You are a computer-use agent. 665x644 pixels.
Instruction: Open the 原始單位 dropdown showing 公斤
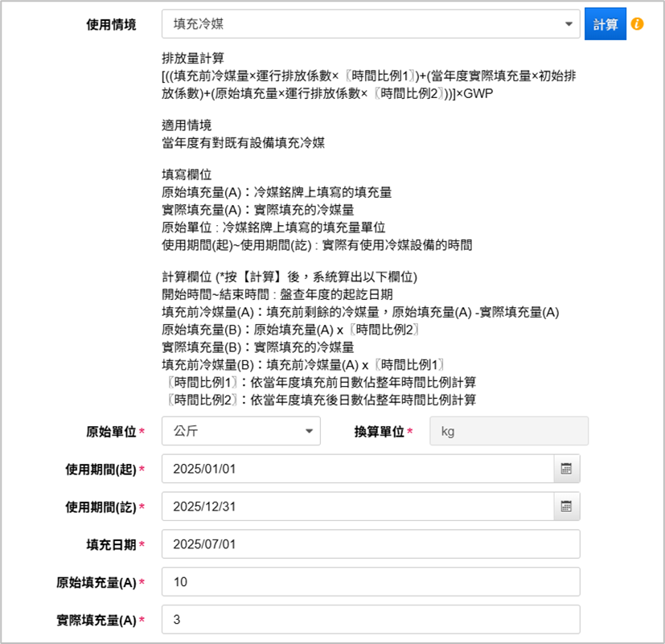tap(240, 431)
